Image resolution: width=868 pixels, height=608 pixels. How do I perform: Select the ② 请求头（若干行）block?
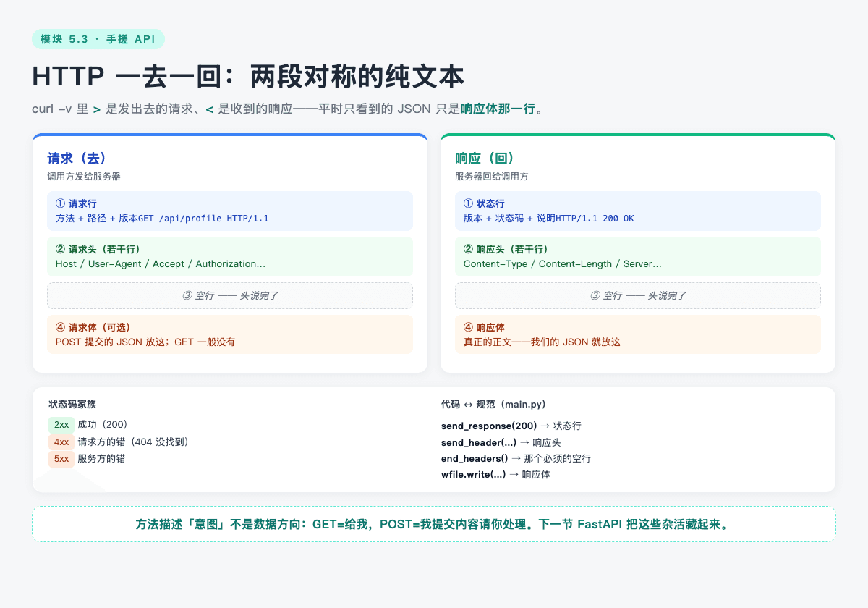[230, 256]
